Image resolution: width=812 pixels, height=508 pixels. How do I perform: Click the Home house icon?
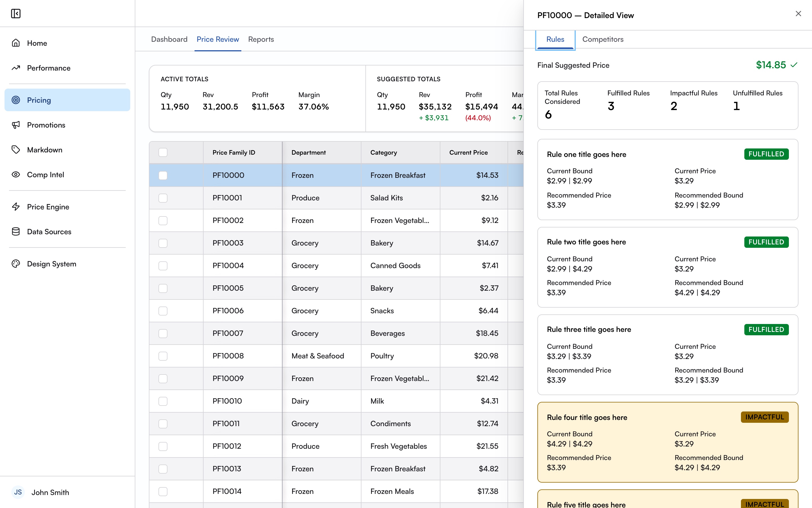coord(16,43)
